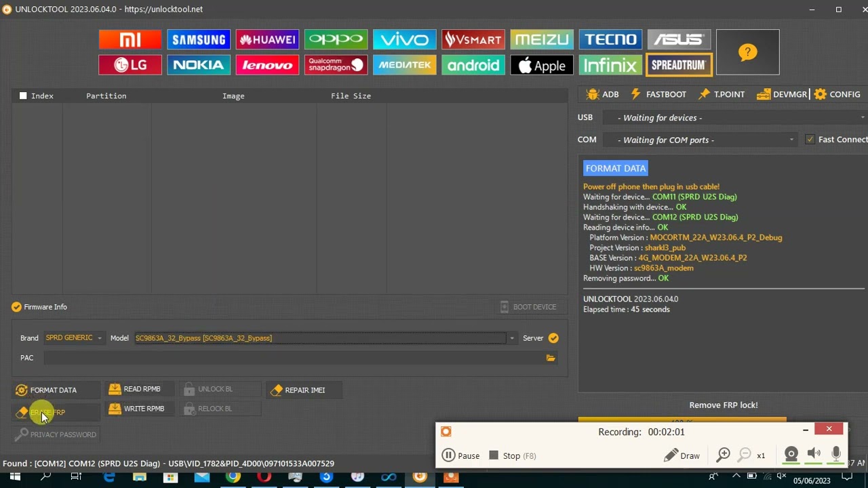868x488 pixels.
Task: Open Opera from the taskbar
Action: click(x=264, y=477)
